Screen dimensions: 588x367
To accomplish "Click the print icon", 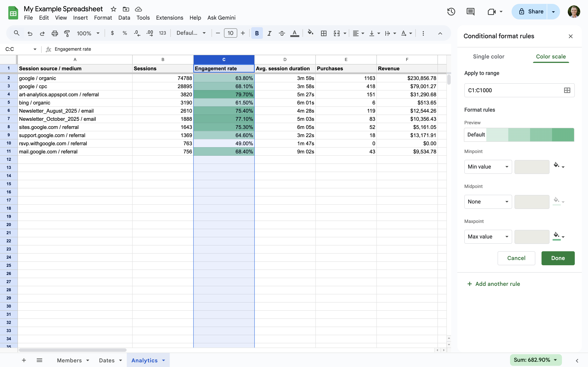I will pos(55,33).
